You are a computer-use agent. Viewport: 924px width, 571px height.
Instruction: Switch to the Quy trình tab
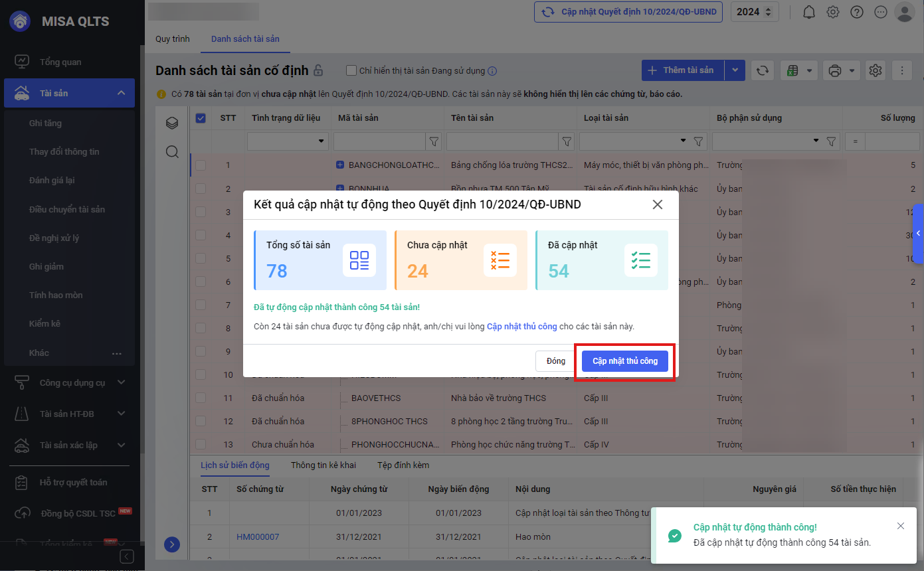pos(173,39)
